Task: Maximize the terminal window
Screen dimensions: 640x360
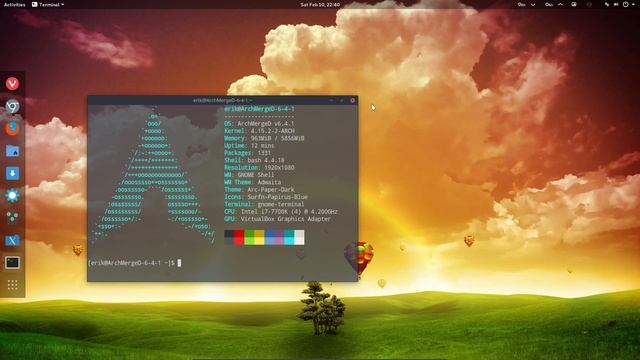Action: (x=342, y=100)
